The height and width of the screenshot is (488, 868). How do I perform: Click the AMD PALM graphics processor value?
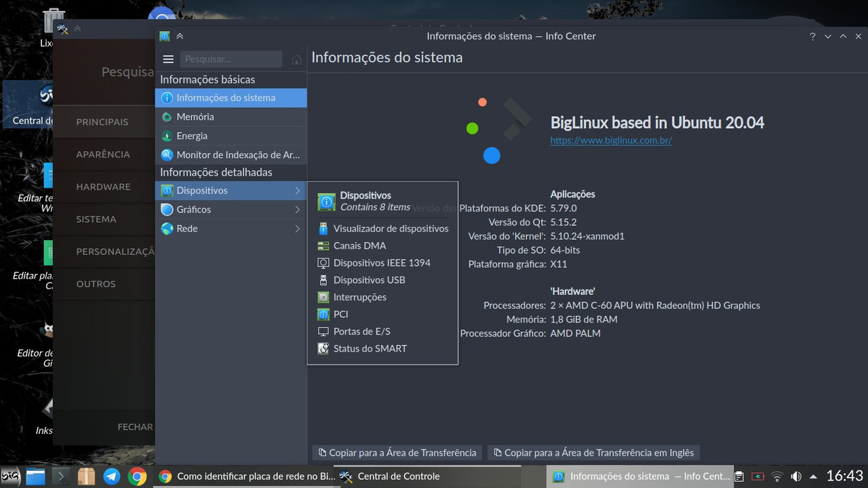(x=575, y=333)
